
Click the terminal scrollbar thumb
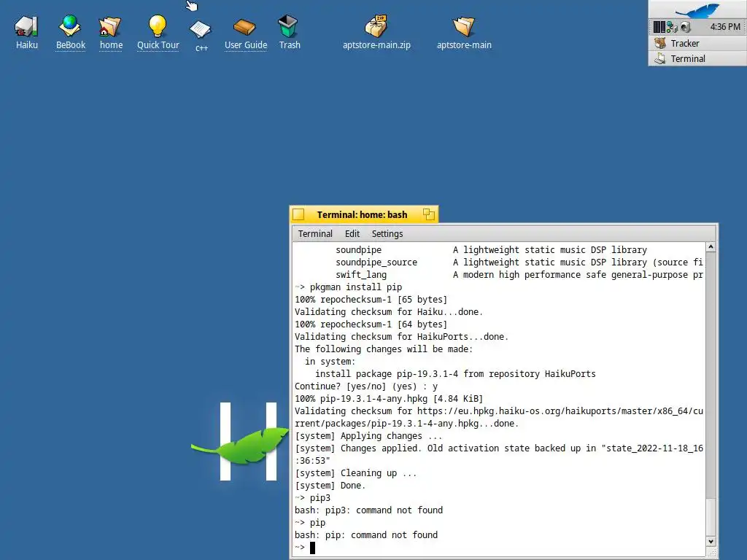pyautogui.click(x=711, y=517)
